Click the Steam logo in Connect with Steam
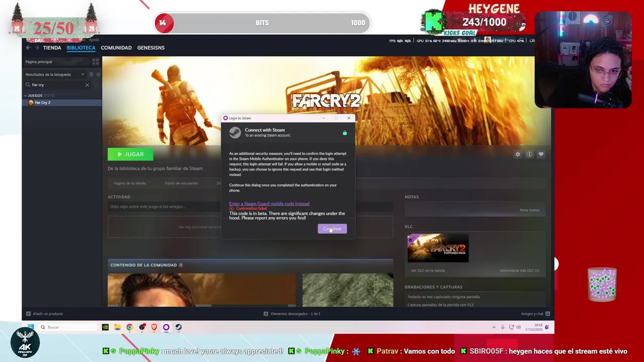 [235, 132]
